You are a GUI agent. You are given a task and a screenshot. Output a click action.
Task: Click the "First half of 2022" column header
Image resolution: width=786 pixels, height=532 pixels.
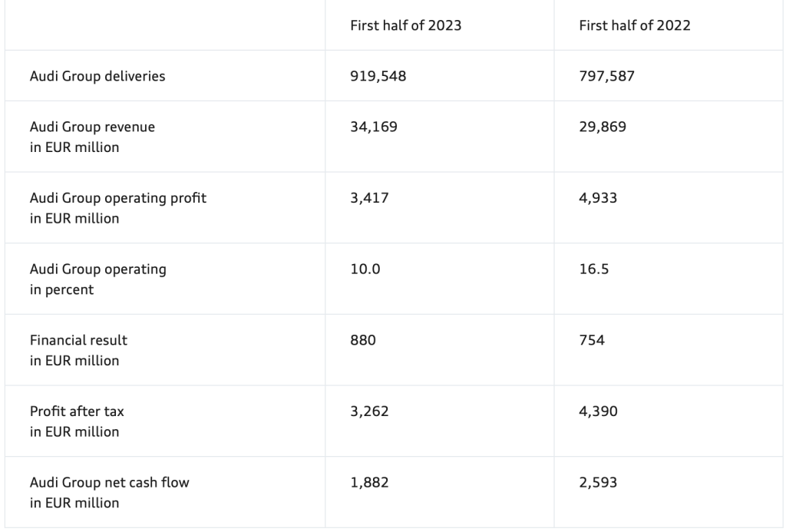coord(634,25)
